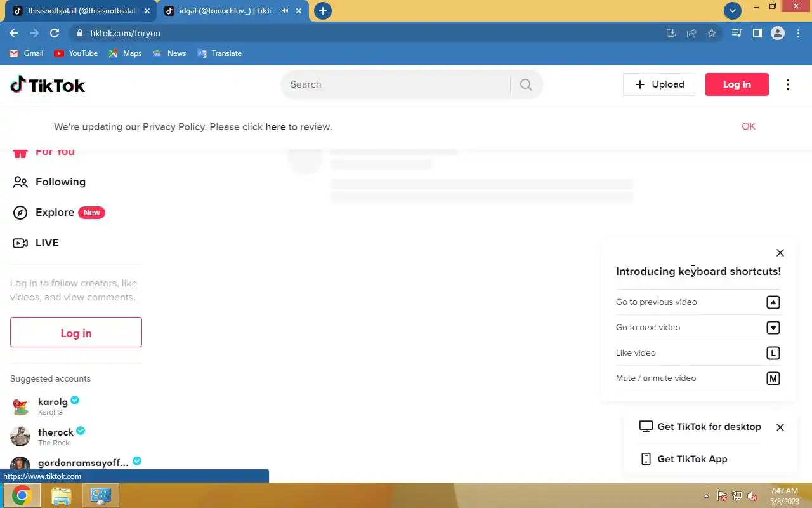Open the three-dot more options menu
The image size is (812, 508).
point(788,84)
